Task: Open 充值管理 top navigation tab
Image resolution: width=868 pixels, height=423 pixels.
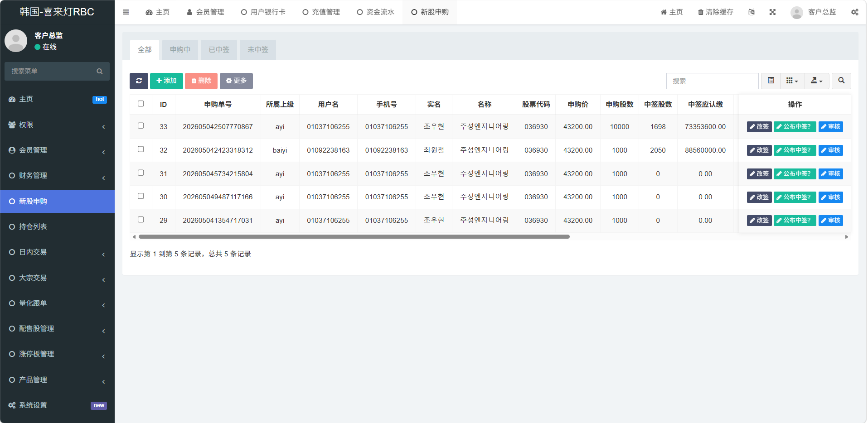Action: 321,12
